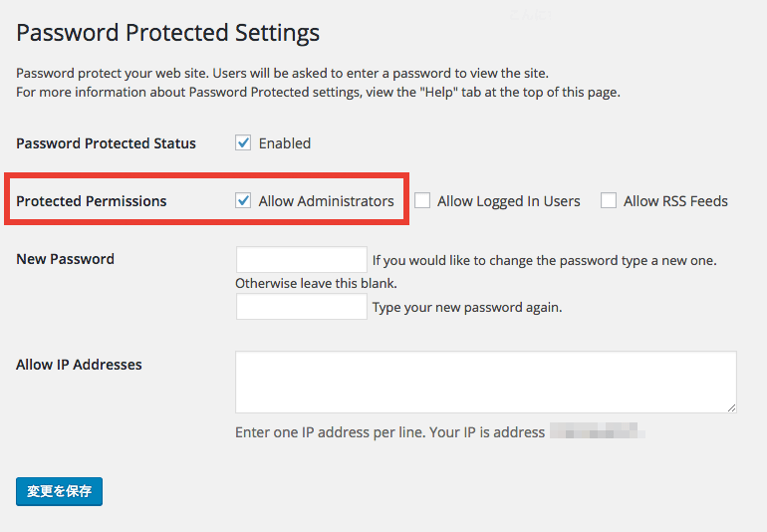Click the textarea resize grip corner

(x=731, y=407)
